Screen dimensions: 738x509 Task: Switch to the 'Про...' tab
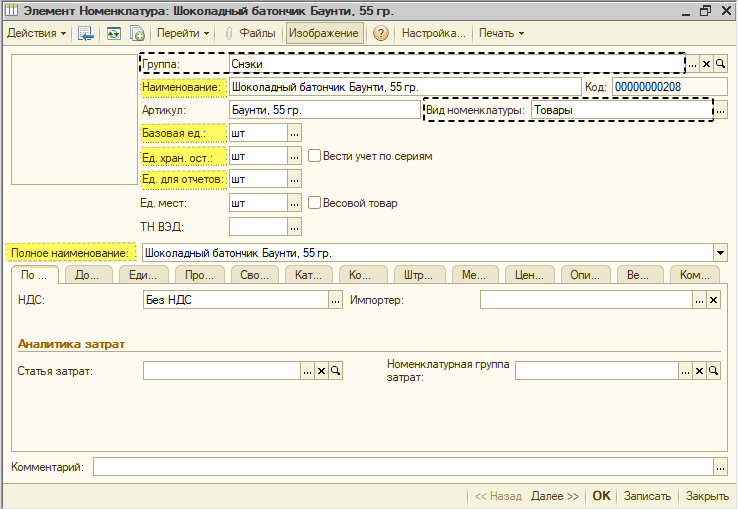[199, 275]
